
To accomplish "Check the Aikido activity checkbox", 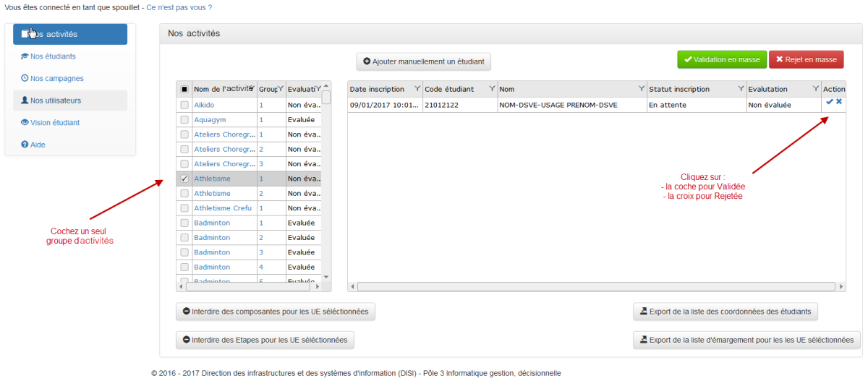I will [x=184, y=105].
